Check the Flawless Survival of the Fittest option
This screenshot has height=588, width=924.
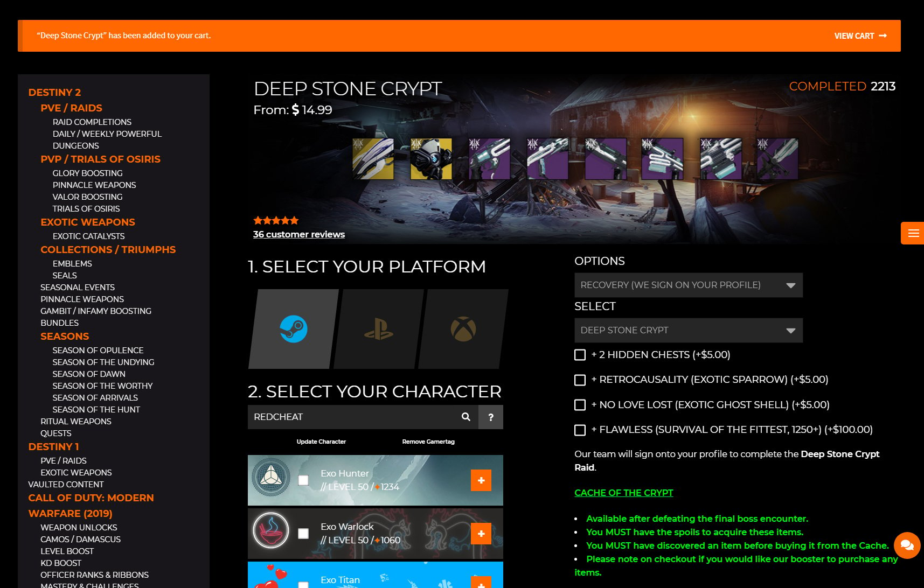(580, 430)
